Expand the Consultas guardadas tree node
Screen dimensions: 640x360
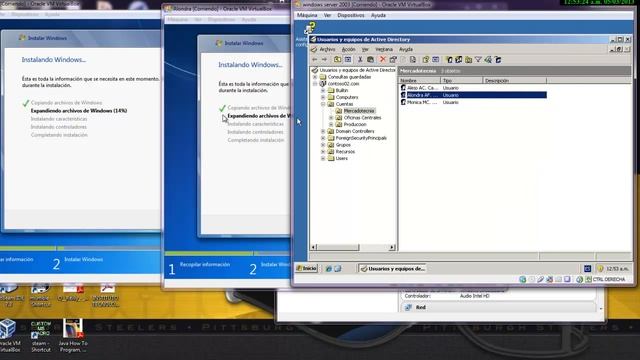(x=315, y=77)
